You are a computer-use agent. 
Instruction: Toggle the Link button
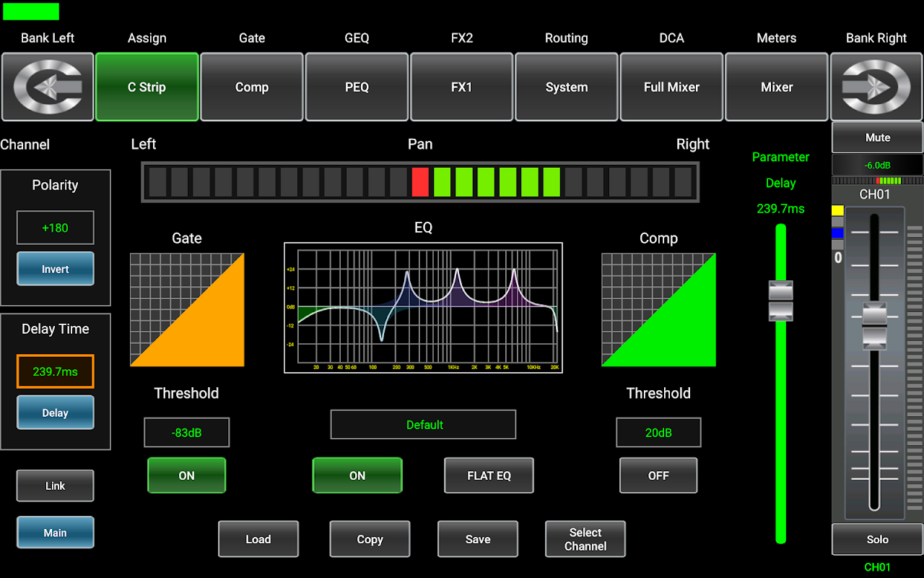tap(56, 486)
